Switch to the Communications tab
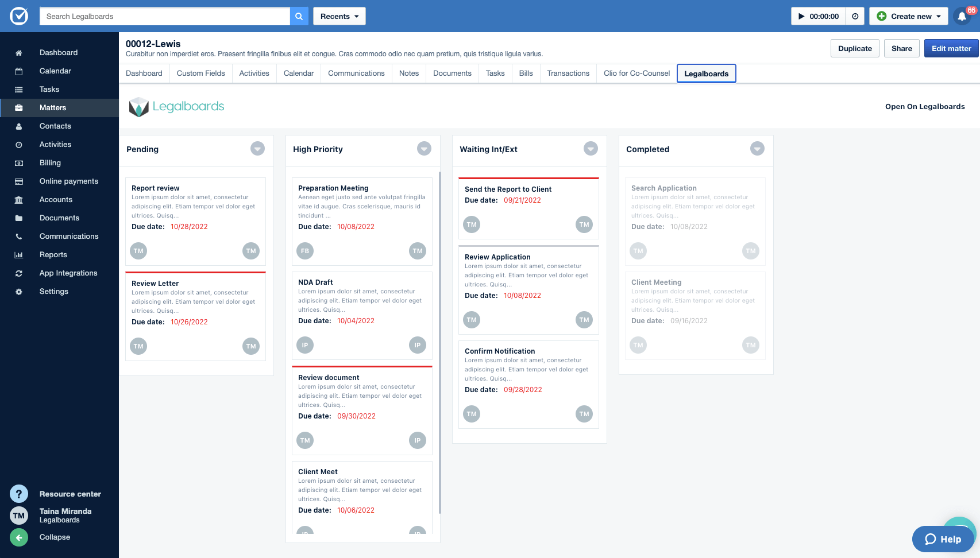The image size is (980, 558). pyautogui.click(x=356, y=73)
